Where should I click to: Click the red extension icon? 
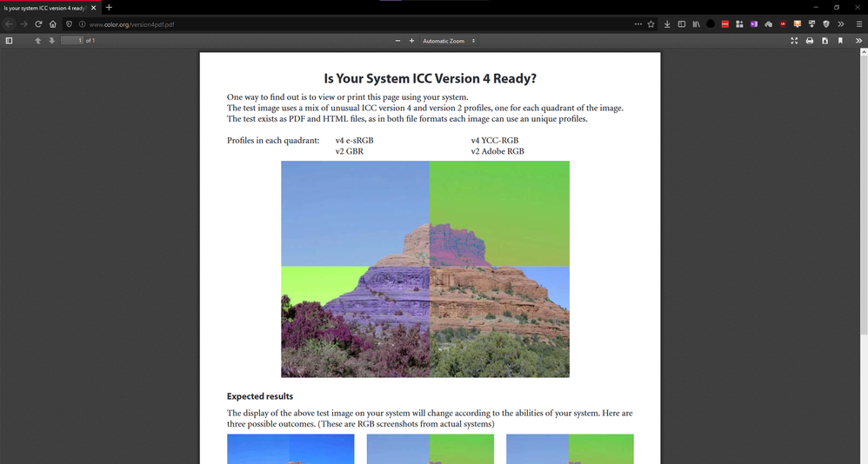724,24
